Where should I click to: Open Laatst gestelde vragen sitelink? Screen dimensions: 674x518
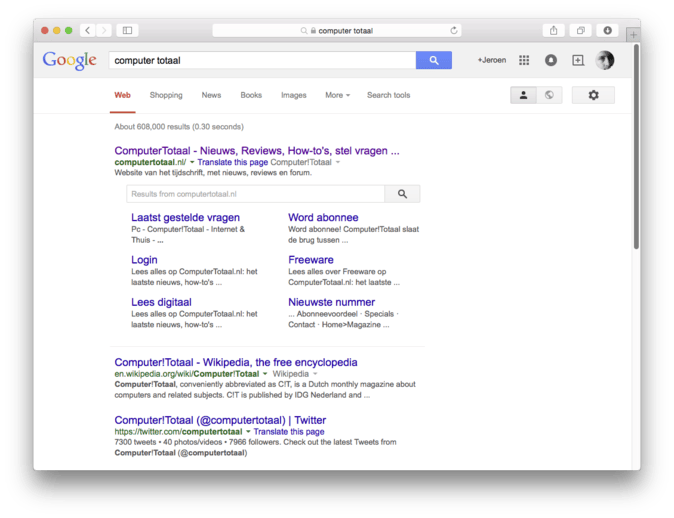185,218
